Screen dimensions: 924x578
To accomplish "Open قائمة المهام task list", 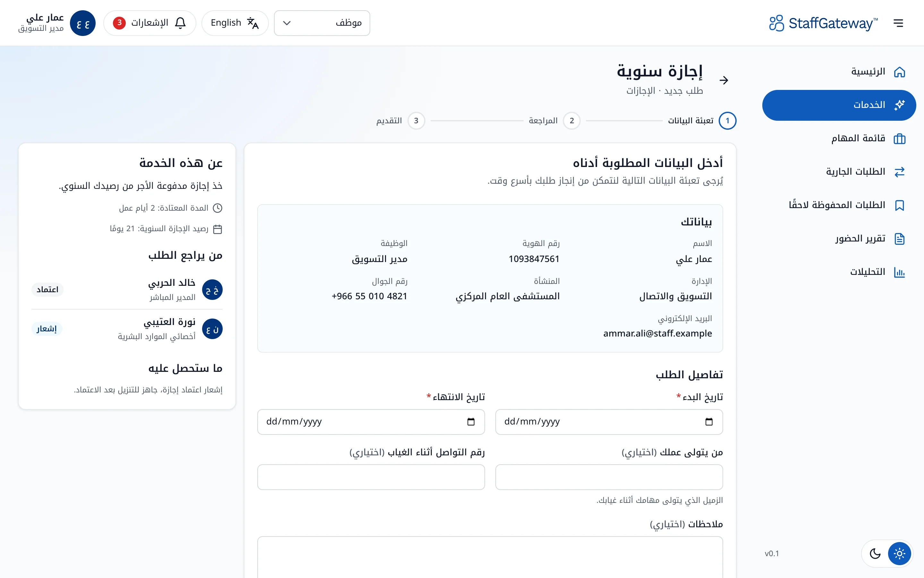I will 839,138.
